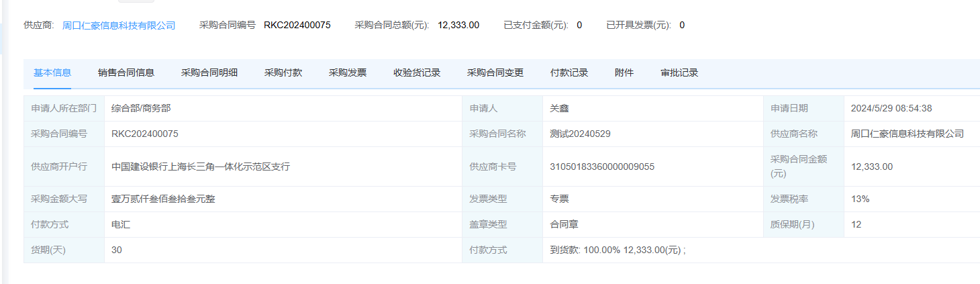Click the application date 2024/5/29 08:54:38

(x=891, y=108)
